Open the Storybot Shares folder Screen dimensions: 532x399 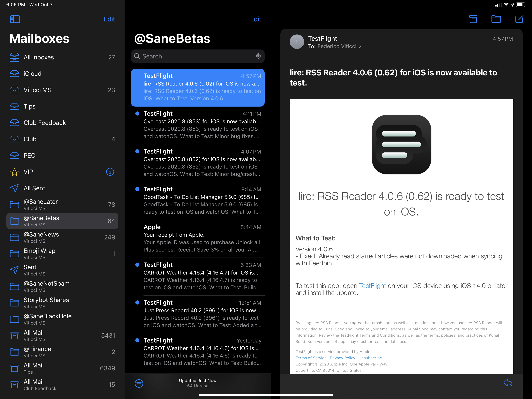coord(62,303)
